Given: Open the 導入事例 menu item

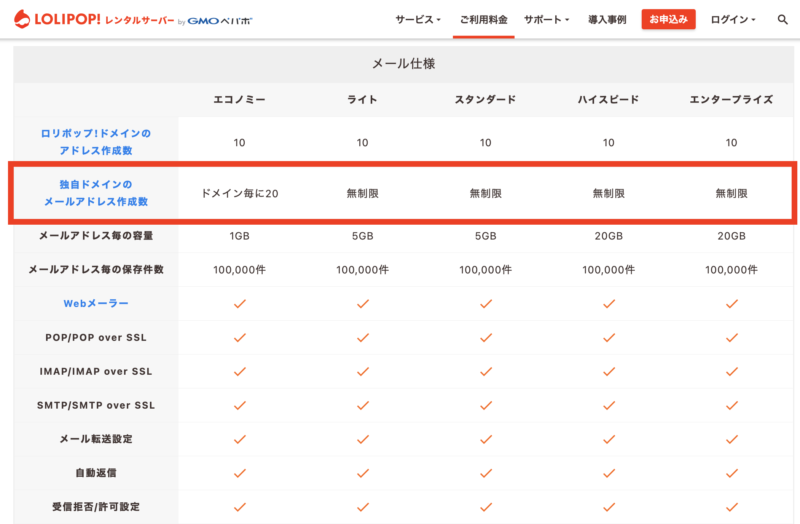Looking at the screenshot, I should (607, 20).
